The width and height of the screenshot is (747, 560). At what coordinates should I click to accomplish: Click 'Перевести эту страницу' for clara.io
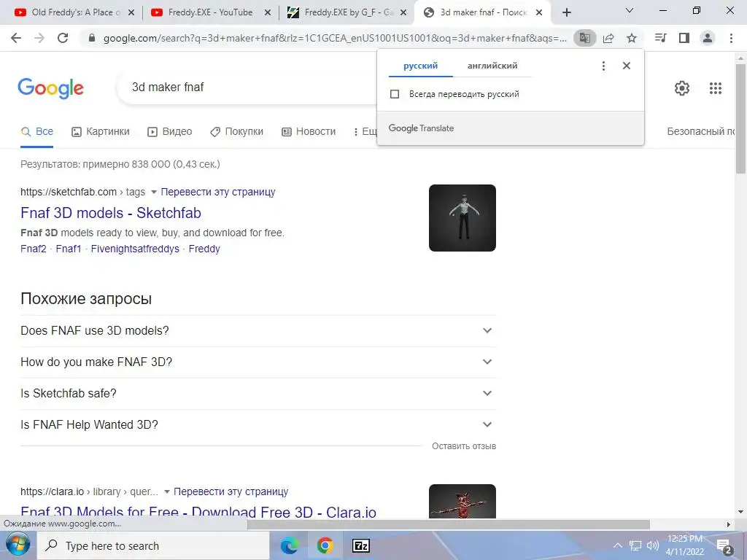point(231,491)
